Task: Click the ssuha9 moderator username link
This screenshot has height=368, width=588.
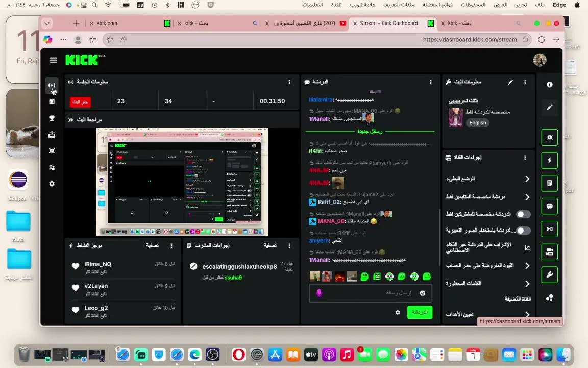Action: pyautogui.click(x=233, y=278)
